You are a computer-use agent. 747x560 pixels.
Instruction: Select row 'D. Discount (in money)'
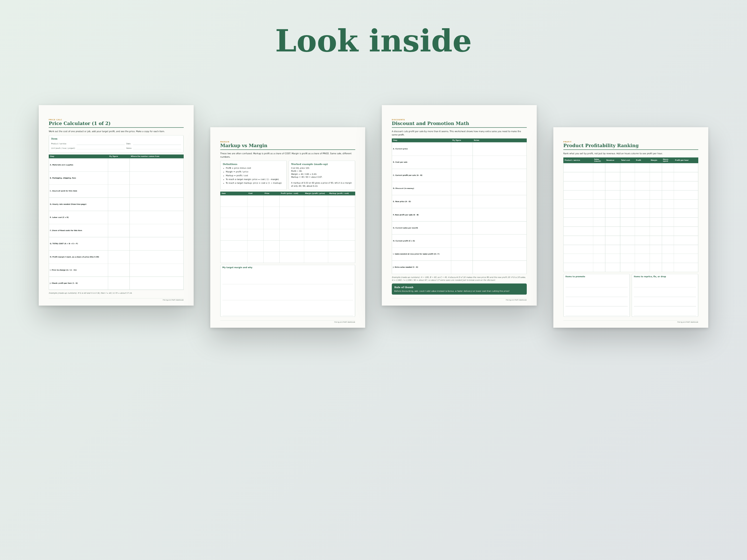click(459, 188)
